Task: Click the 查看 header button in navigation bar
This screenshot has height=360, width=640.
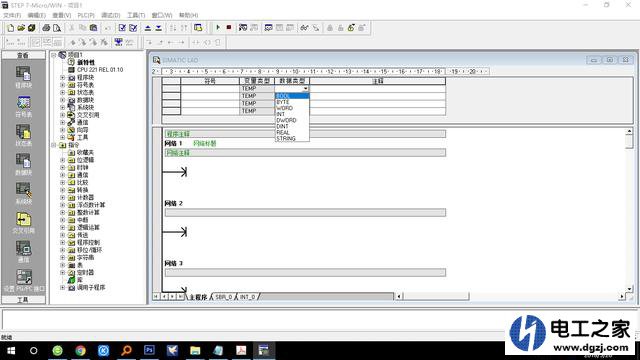Action: pos(23,55)
